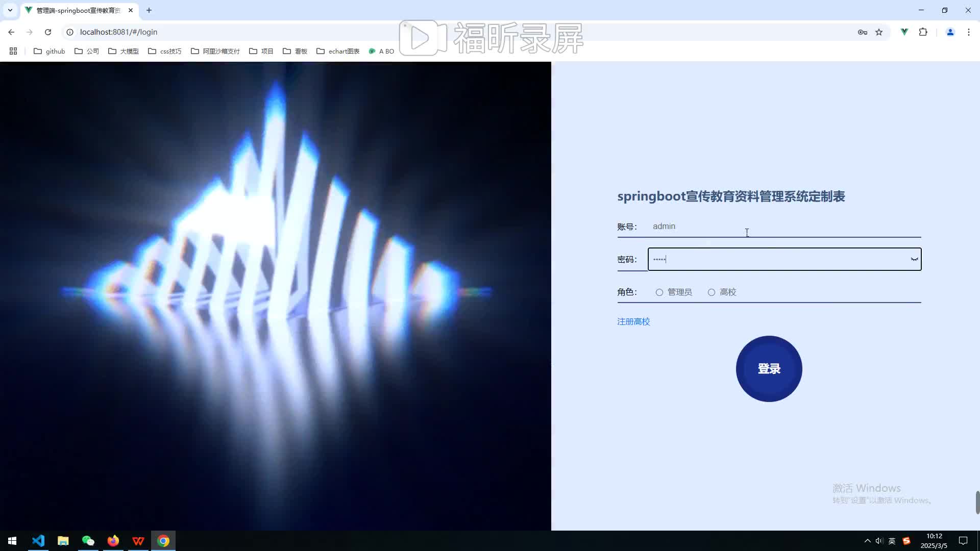The width and height of the screenshot is (980, 551).
Task: Bookmark this page with star icon
Action: pyautogui.click(x=879, y=32)
